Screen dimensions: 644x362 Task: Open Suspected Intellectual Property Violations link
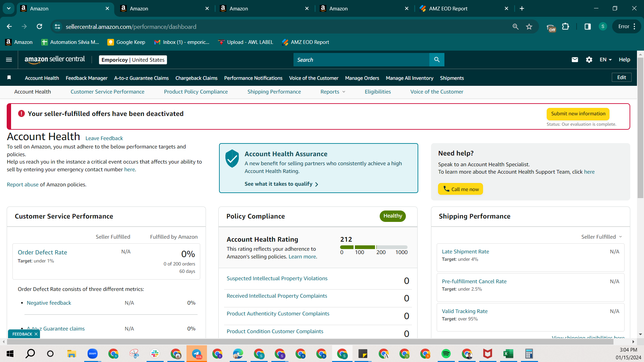point(277,279)
